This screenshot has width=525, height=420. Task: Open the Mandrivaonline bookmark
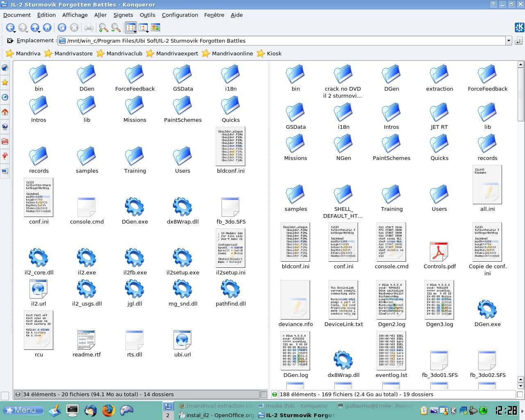(228, 53)
